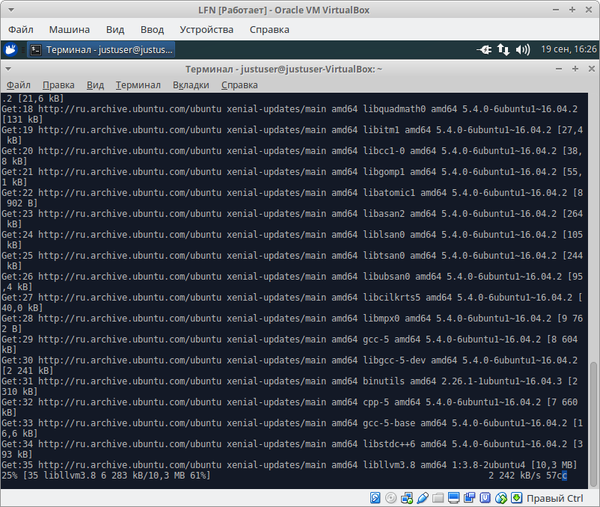Click the Get:26 libubsan0 download line
The width and height of the screenshot is (600, 507).
pyautogui.click(x=292, y=282)
